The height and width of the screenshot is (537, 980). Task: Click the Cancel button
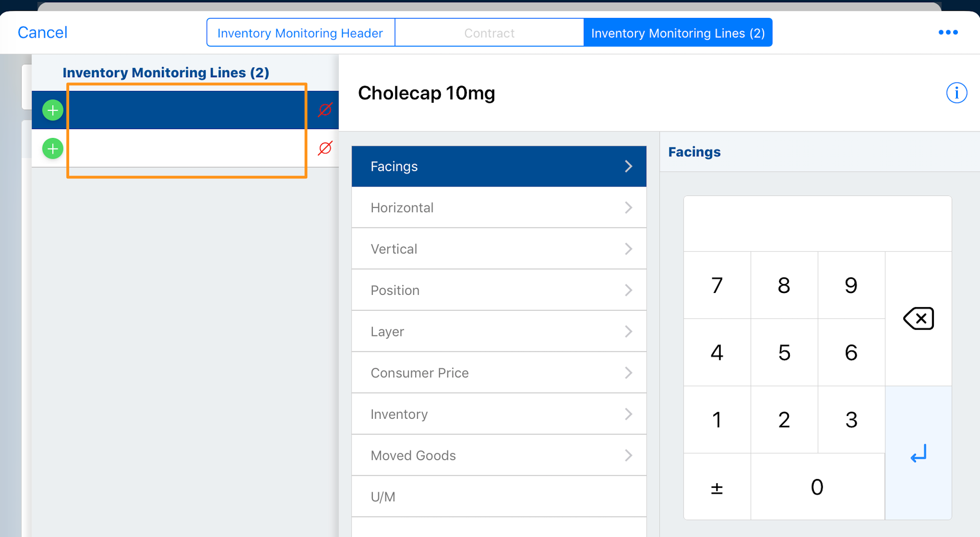pos(42,33)
